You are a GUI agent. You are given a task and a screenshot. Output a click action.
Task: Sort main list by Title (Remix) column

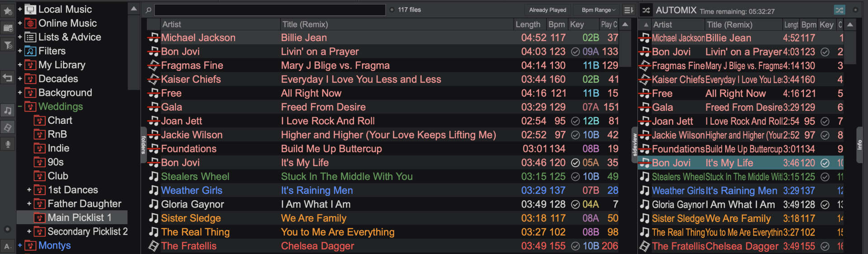point(397,24)
